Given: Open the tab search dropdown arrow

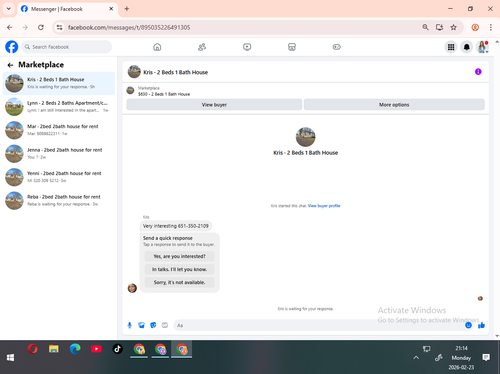Looking at the screenshot, I should (x=9, y=9).
